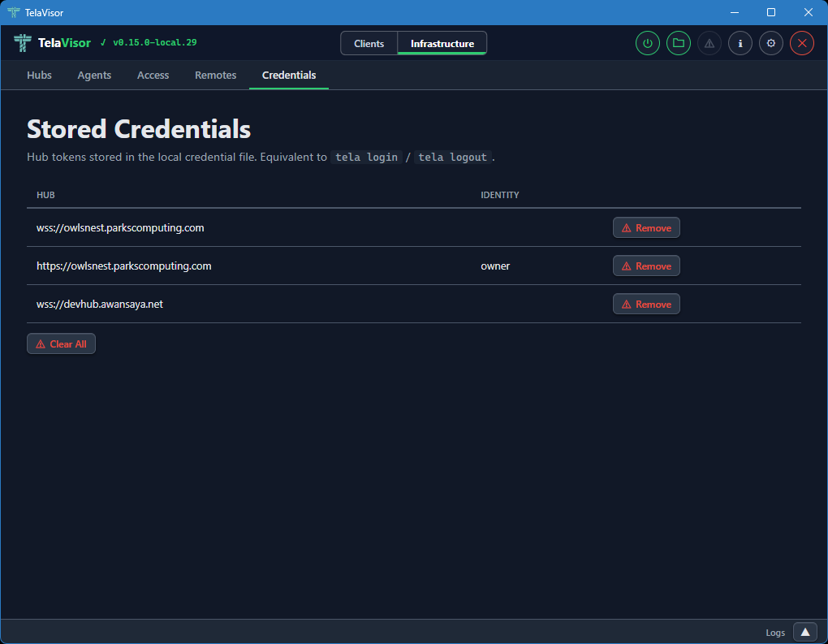Switch to the Clients mode

point(369,43)
